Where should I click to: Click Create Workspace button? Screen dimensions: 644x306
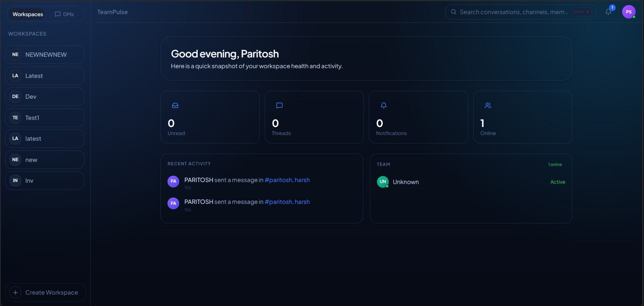point(45,292)
